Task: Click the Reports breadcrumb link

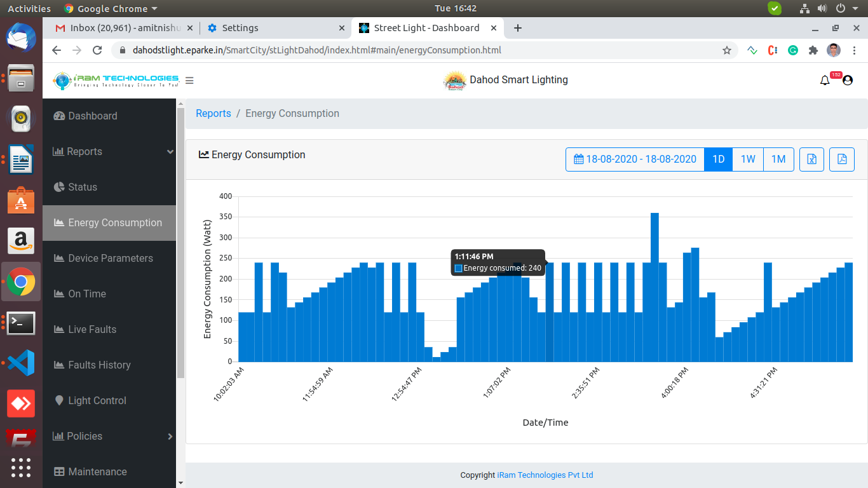Action: [214, 113]
